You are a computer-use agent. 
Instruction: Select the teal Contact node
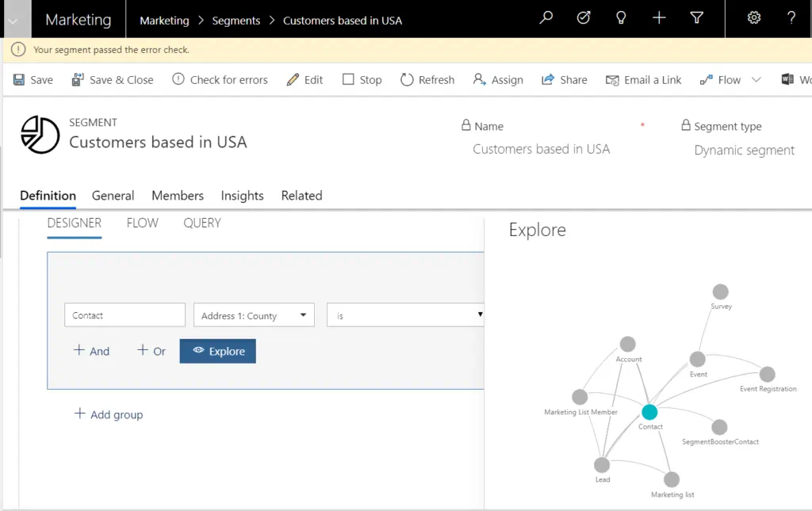click(x=649, y=412)
